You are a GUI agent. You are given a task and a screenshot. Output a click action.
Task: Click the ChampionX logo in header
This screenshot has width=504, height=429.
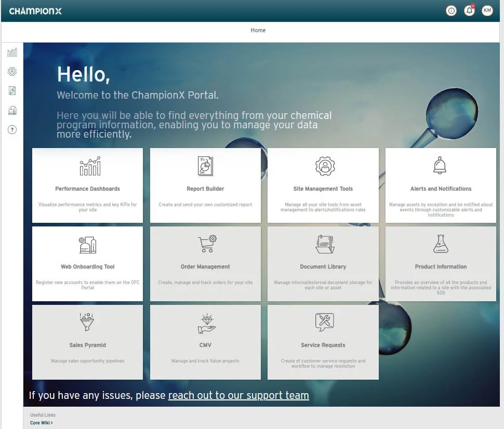pos(35,11)
